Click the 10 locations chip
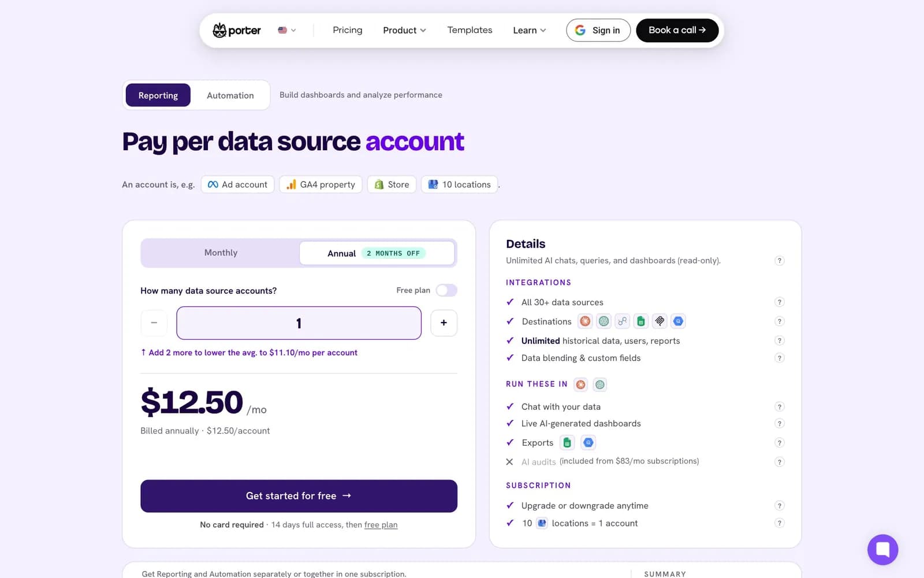This screenshot has width=924, height=578. [459, 184]
